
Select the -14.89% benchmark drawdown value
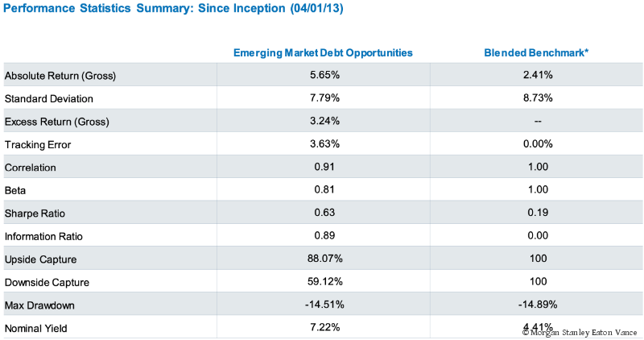536,305
